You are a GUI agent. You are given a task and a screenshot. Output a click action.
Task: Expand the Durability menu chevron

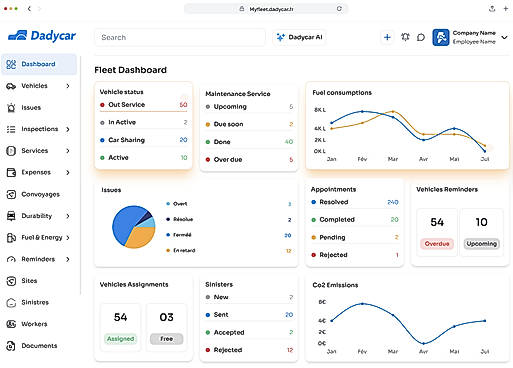click(x=68, y=216)
